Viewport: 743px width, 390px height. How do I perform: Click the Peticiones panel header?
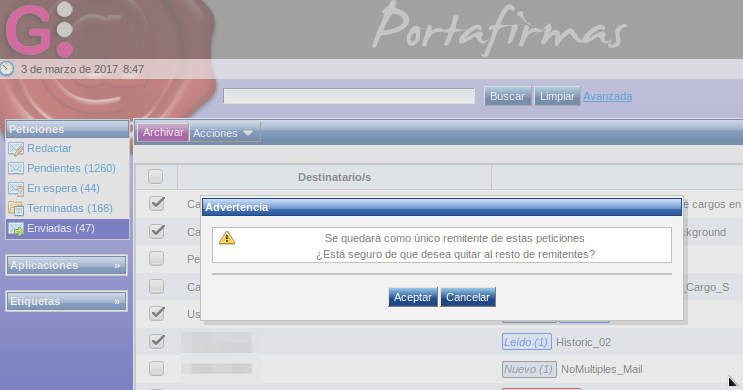click(67, 129)
